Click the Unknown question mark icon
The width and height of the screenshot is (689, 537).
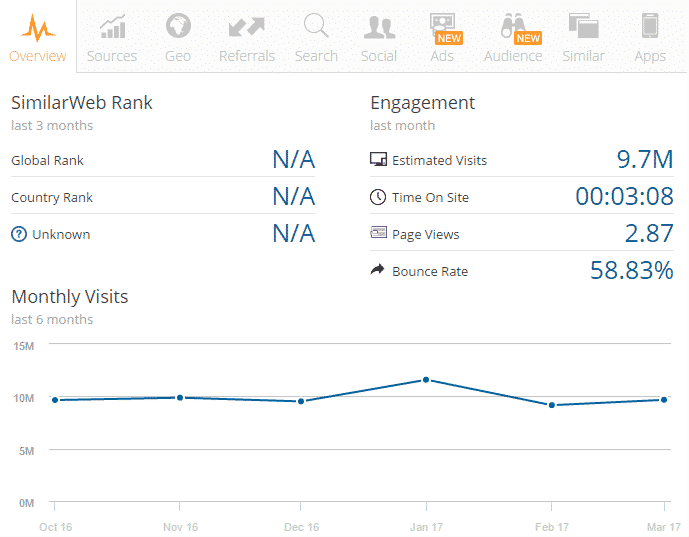pyautogui.click(x=18, y=234)
